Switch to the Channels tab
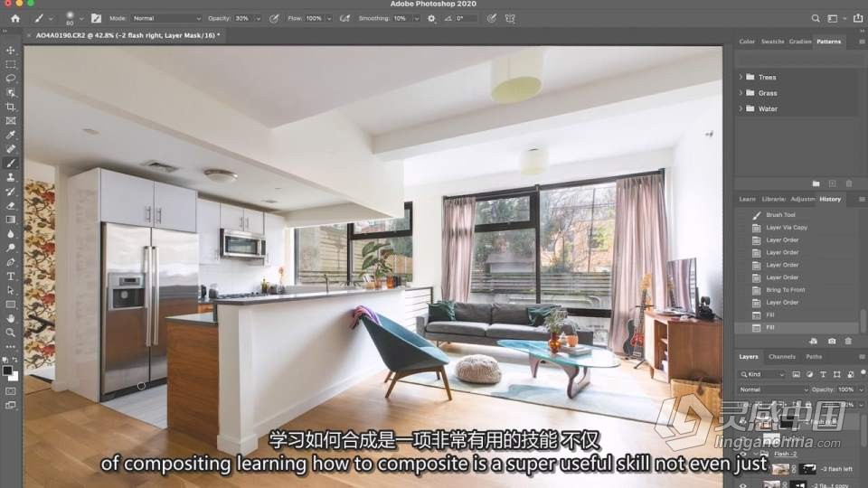The width and height of the screenshot is (868, 488). (x=781, y=357)
